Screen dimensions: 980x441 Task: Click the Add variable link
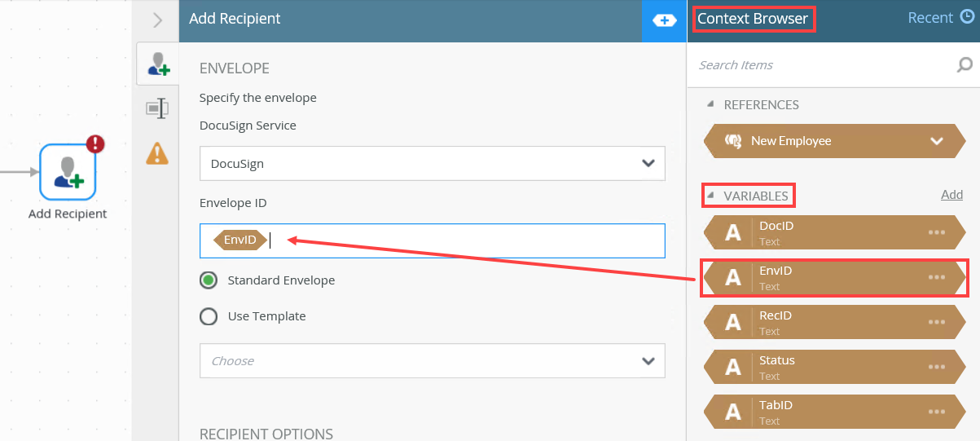point(951,195)
